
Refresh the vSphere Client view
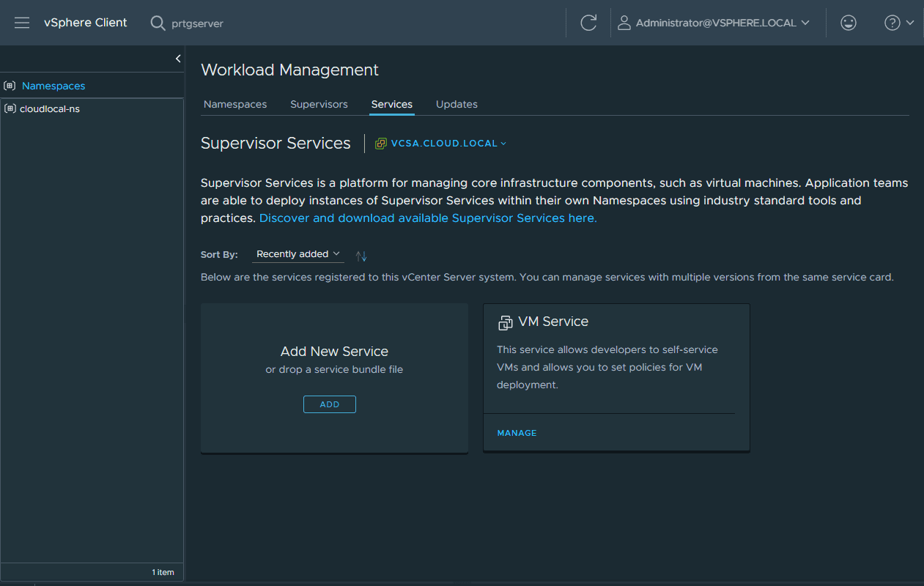tap(588, 23)
